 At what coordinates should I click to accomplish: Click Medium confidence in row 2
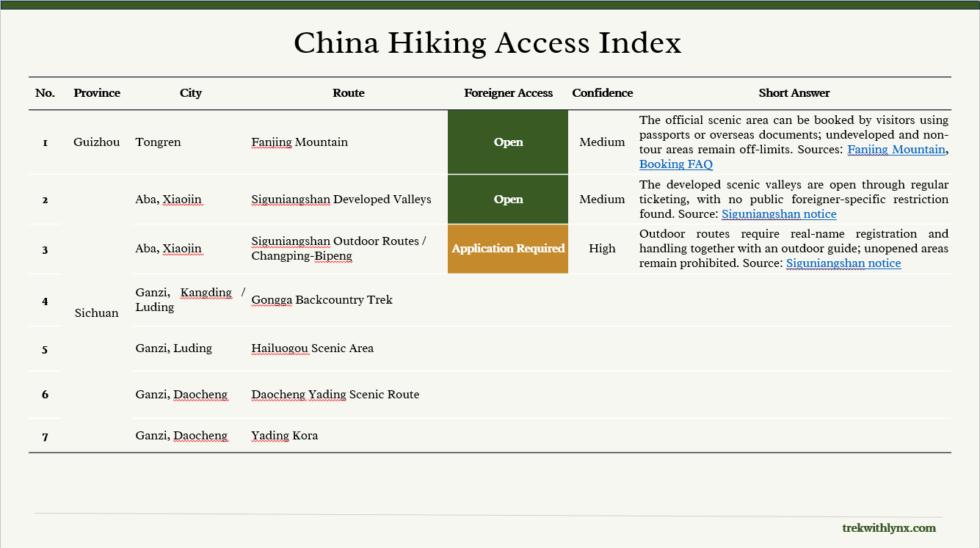tap(602, 200)
